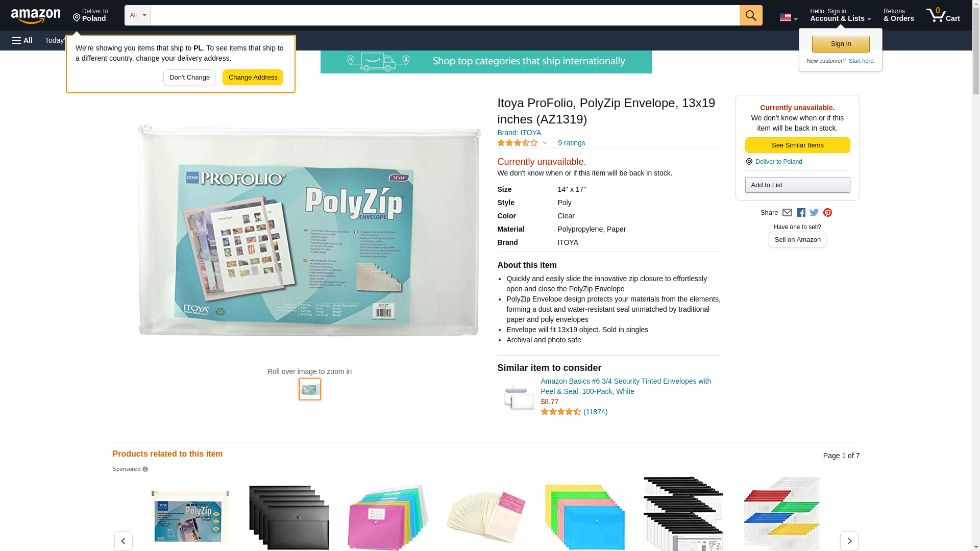Viewport: 980px width, 551px height.
Task: Open the All departments search dropdown
Action: (x=137, y=15)
